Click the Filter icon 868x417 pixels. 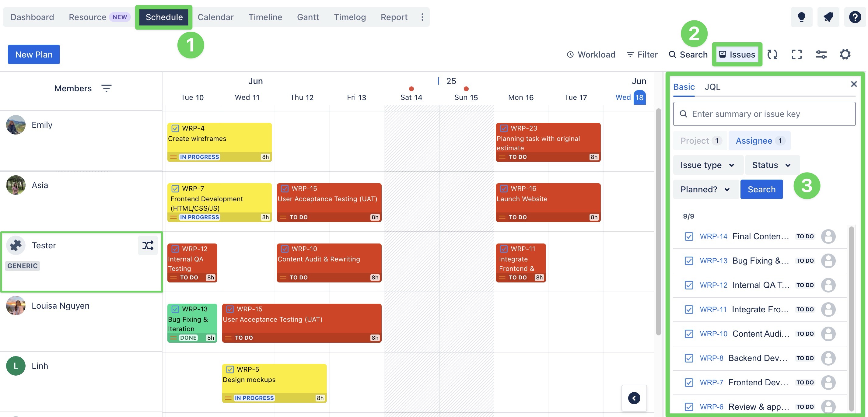(630, 54)
